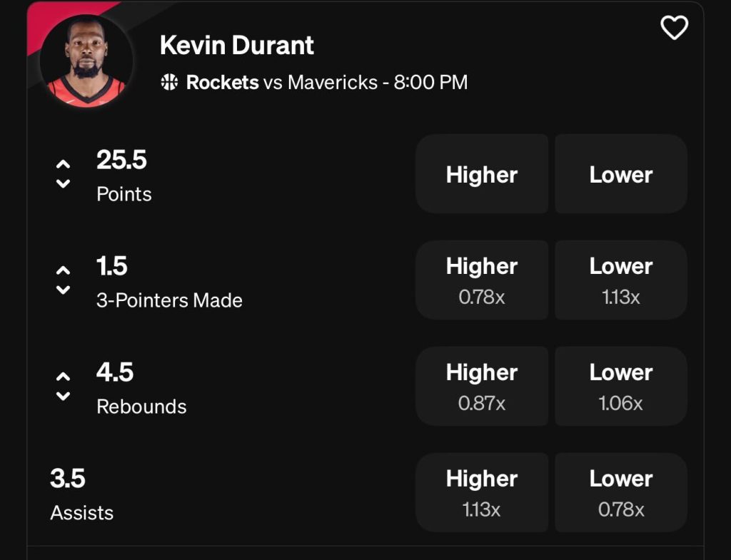Select Higher 0.78x on 3-Pointers Made
Viewport: 731px width, 560px height.
click(482, 280)
